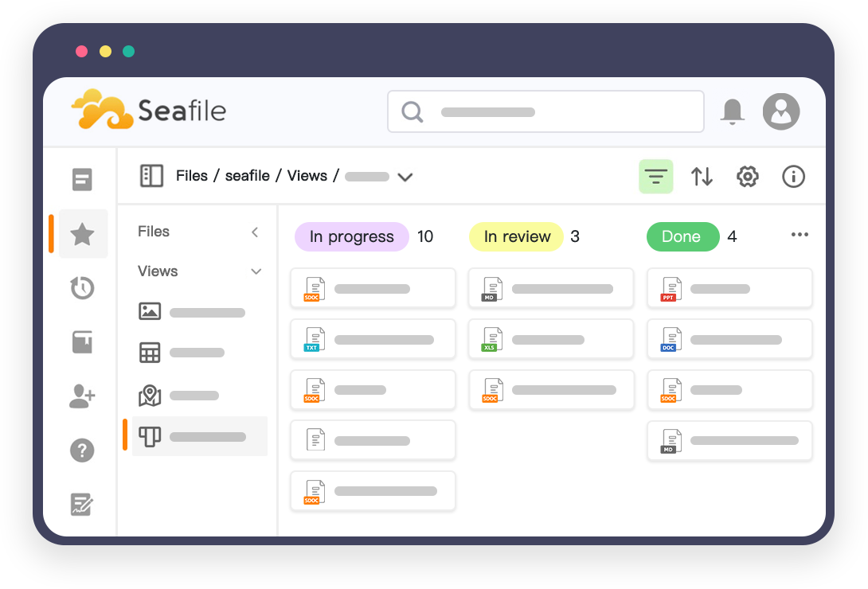
Task: Open the view name dropdown in breadcrumb
Action: tap(405, 177)
